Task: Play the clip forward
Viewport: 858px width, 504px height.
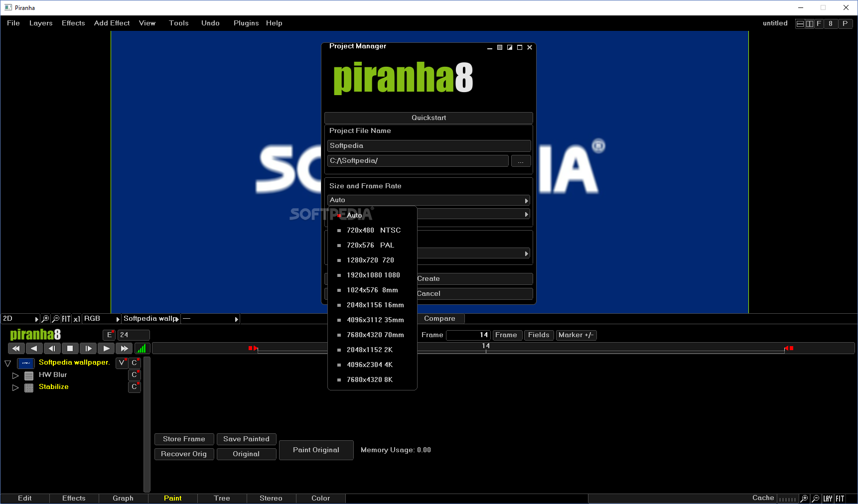Action: 106,349
